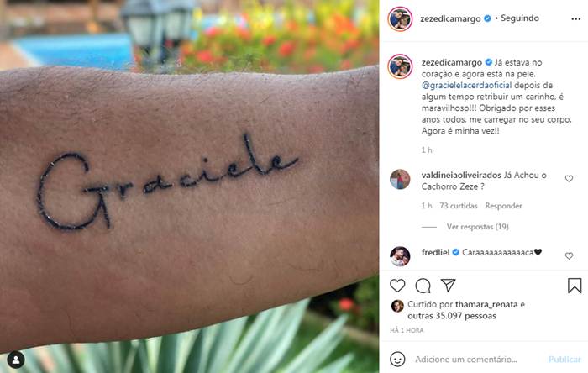
Task: Save post with bookmark icon
Action: [x=575, y=286]
